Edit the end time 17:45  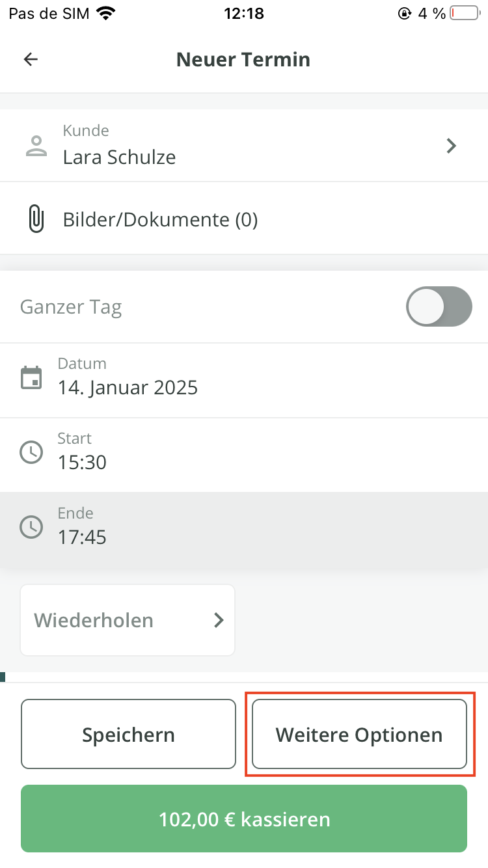click(82, 537)
